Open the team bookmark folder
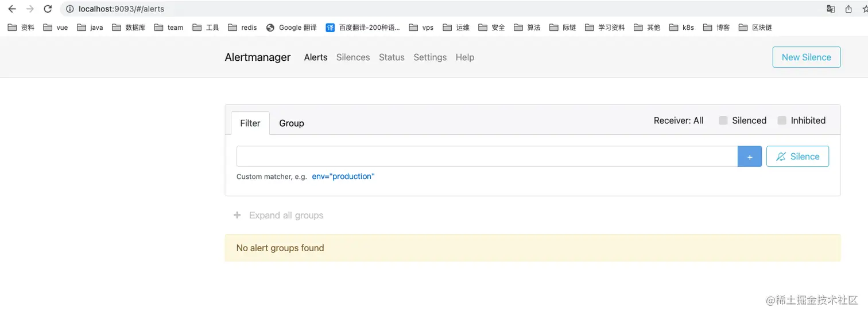Screen dimensions: 868x316 [x=169, y=28]
